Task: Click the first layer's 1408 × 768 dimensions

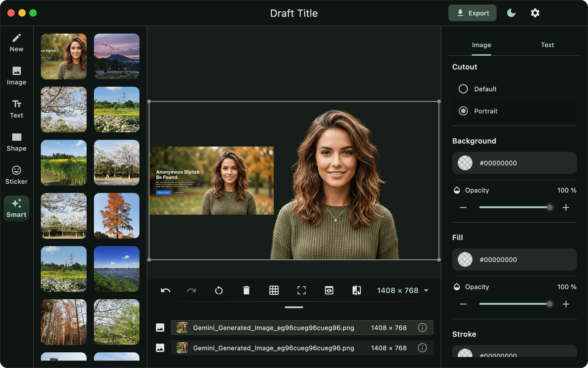Action: pos(389,328)
